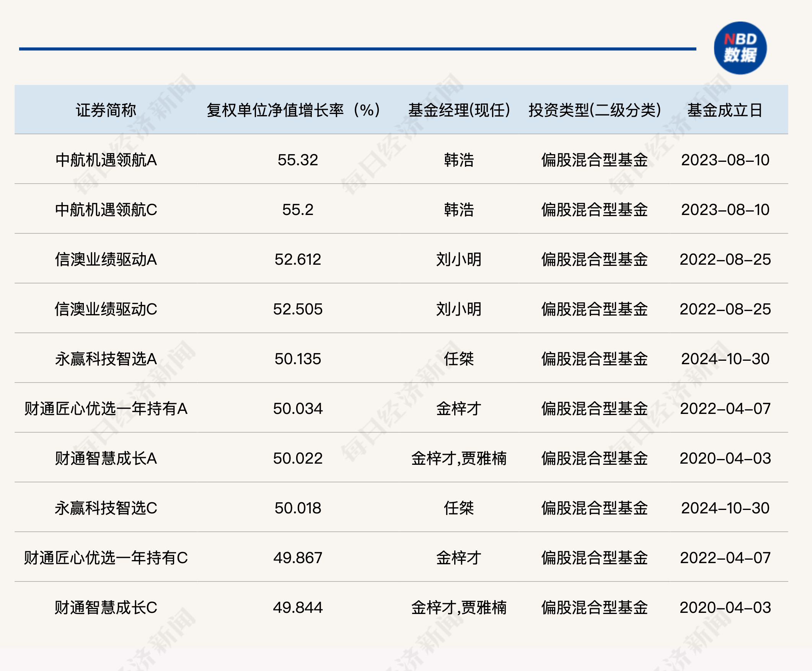This screenshot has width=812, height=671.
Task: Select the 中航机遇领航C fund name
Action: pyautogui.click(x=106, y=210)
